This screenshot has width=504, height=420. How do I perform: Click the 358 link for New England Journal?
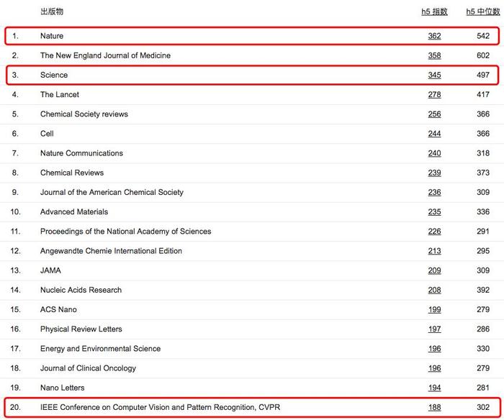[434, 55]
